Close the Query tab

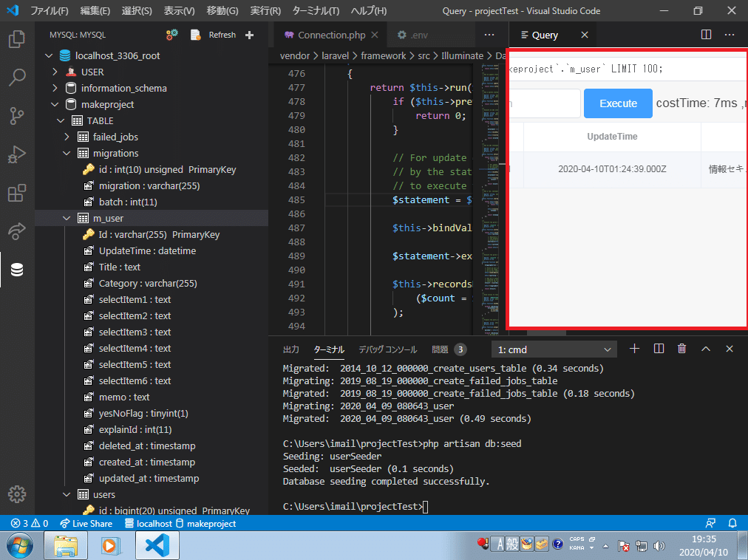(x=585, y=35)
